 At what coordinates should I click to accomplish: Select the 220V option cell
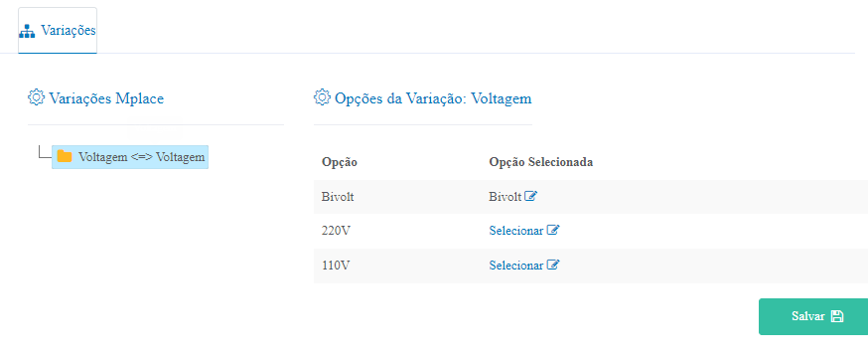click(x=336, y=231)
